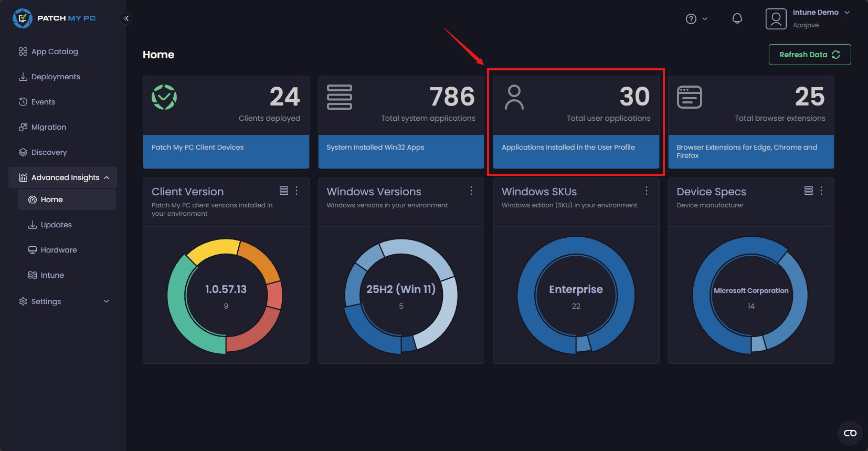
Task: Click the Refresh Data button
Action: [809, 55]
